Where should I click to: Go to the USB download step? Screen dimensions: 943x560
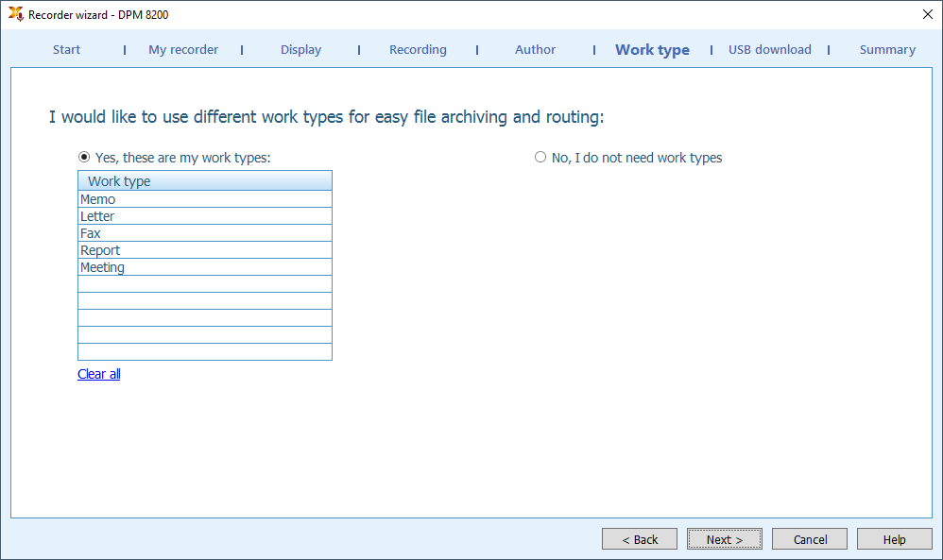[x=770, y=50]
